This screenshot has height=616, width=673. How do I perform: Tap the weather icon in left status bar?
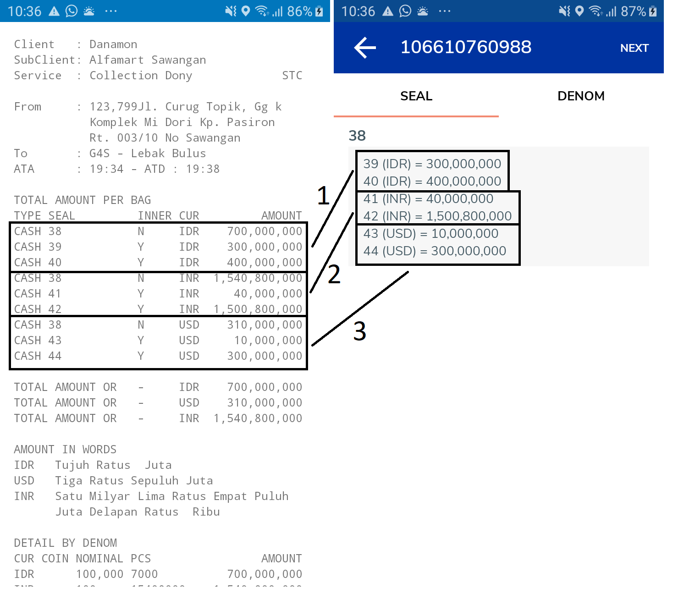(x=89, y=11)
